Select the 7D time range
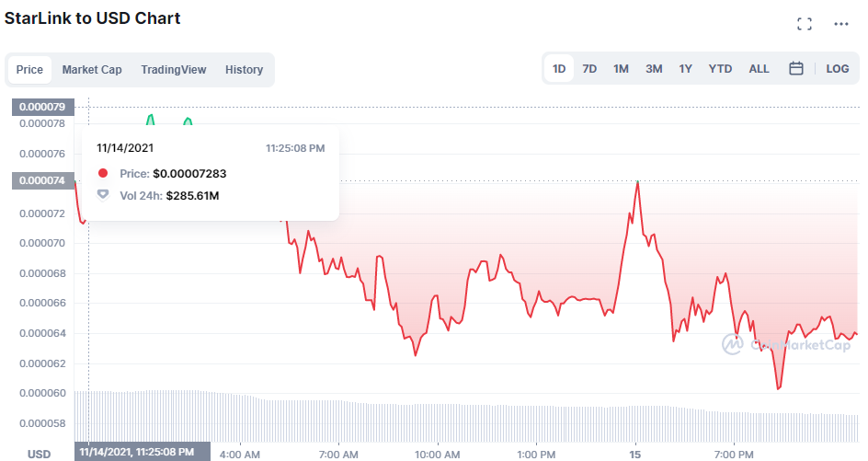Viewport: 868px width, 461px height. point(589,69)
